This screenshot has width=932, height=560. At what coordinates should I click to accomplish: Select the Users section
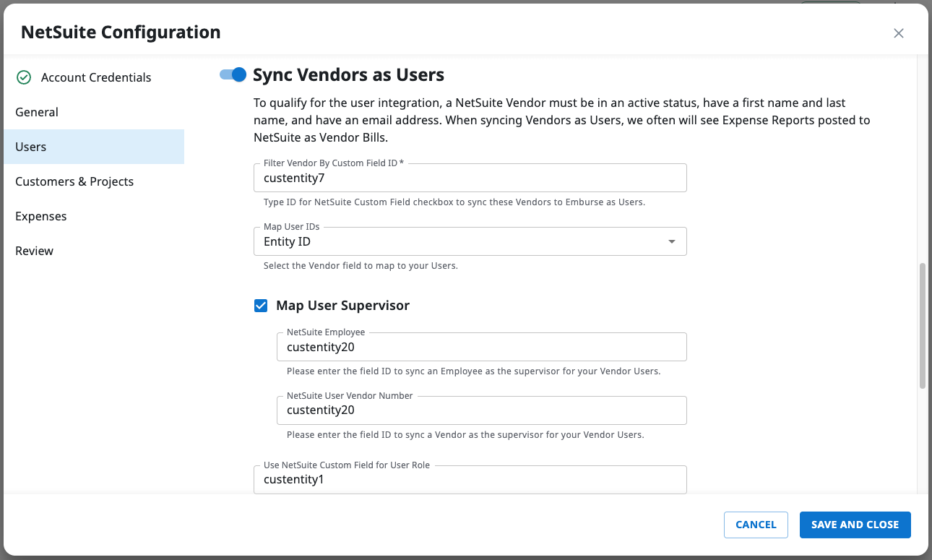94,147
